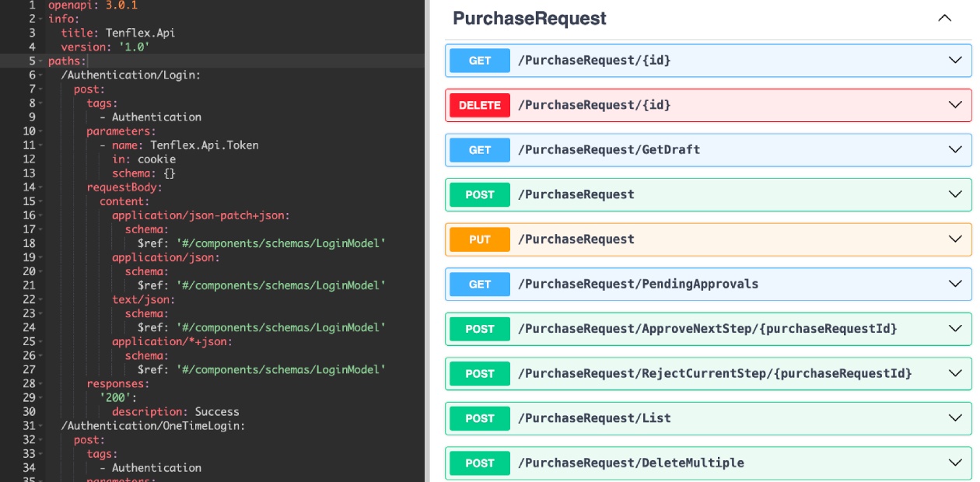Fold the requestBody block at line 14
The width and height of the screenshot is (980, 482).
click(x=41, y=187)
